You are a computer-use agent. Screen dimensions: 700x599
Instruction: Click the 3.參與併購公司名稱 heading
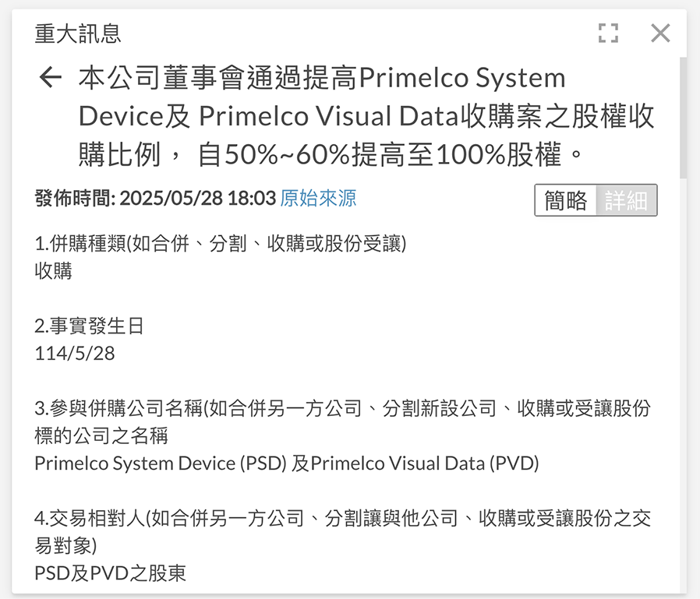click(343, 408)
